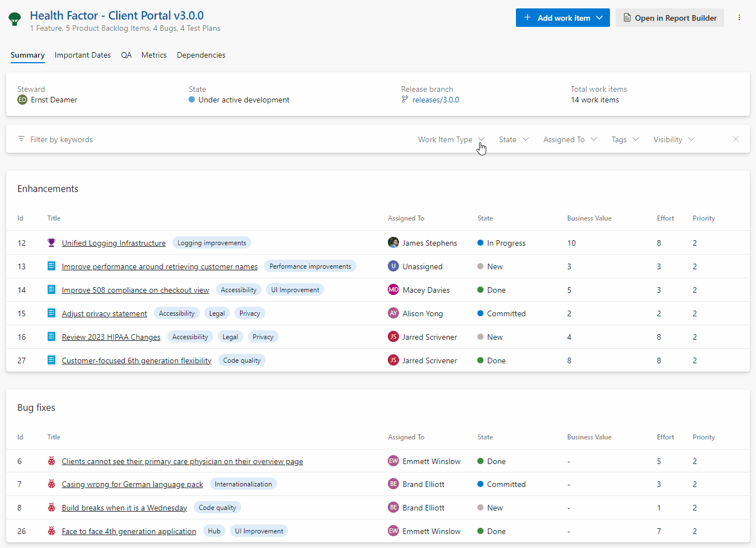Viewport: 756px width, 548px height.
Task: Click the release branch icon near releases/3.0.0
Action: pyautogui.click(x=405, y=100)
